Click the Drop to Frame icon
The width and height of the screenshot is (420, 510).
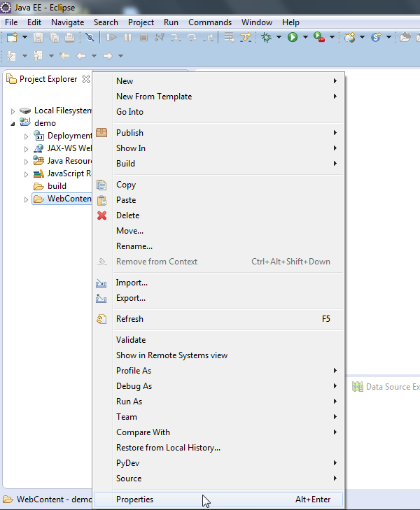pyautogui.click(x=230, y=37)
